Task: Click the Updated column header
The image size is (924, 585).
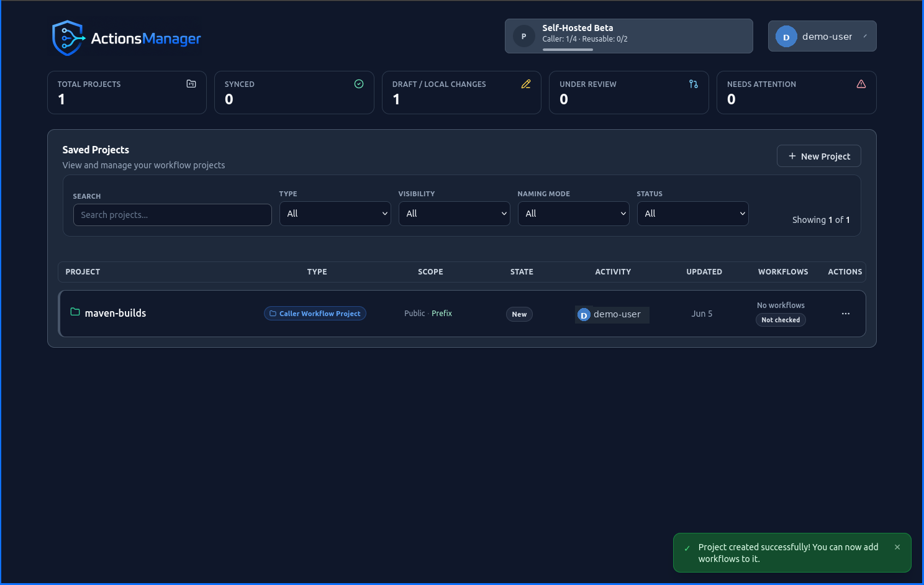Action: (x=704, y=272)
